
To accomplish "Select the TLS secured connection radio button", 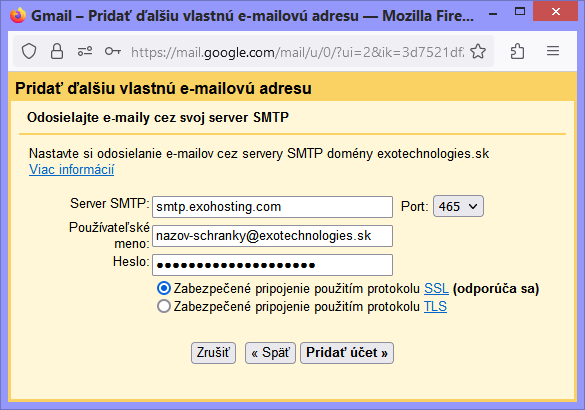I will [x=164, y=306].
